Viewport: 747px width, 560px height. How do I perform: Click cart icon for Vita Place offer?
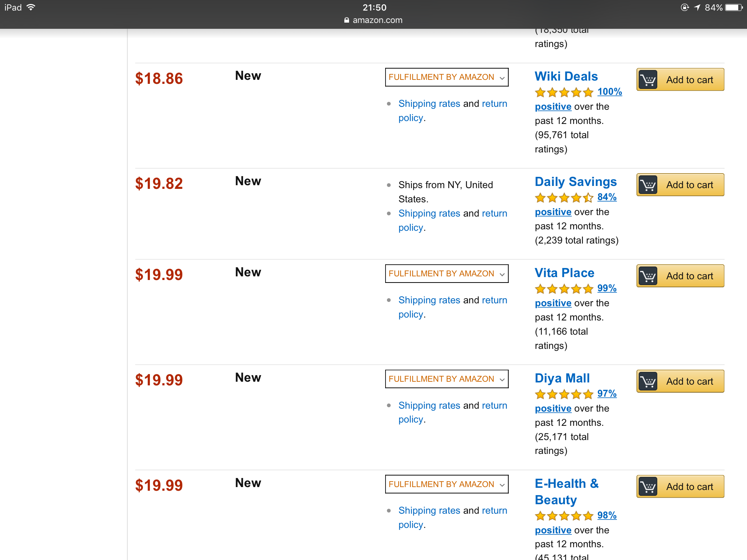tap(648, 276)
